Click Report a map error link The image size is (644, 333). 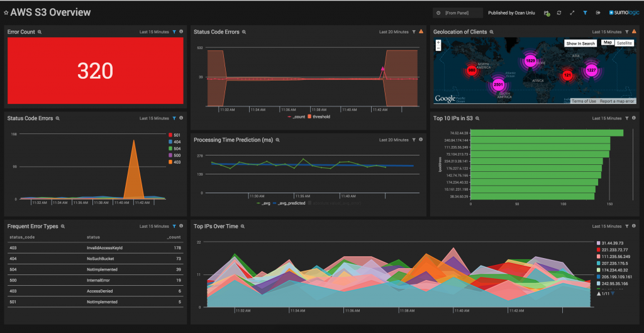[616, 101]
